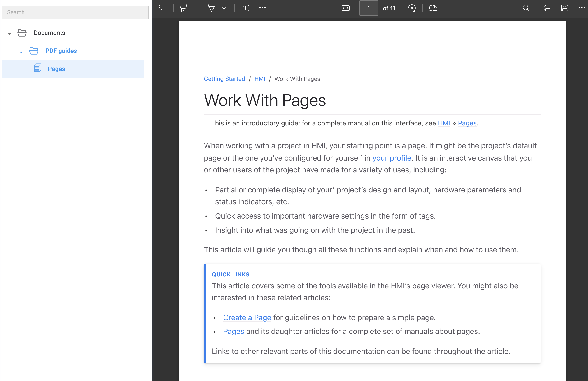Activate the Add text box tool
588x381 pixels.
[245, 8]
